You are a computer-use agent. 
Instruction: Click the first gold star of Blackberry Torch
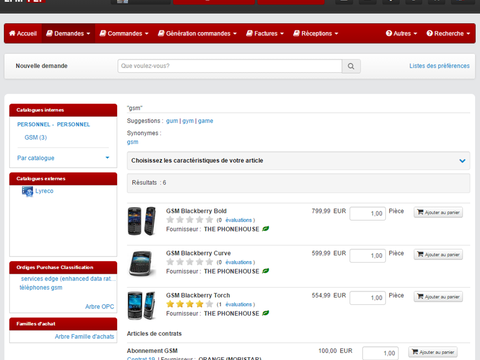[170, 304]
